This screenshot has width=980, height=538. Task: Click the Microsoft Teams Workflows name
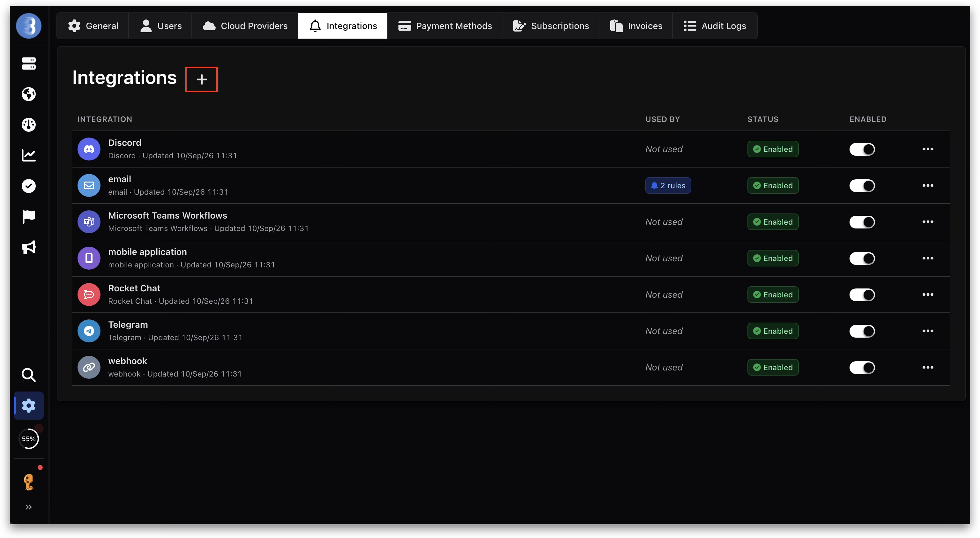click(167, 215)
